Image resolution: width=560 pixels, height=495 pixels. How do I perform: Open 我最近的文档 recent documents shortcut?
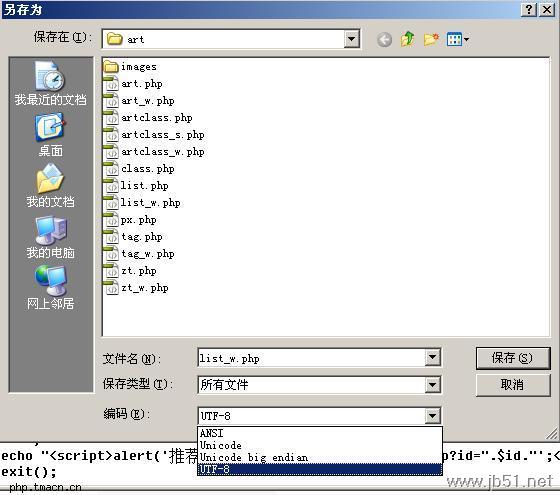point(50,84)
